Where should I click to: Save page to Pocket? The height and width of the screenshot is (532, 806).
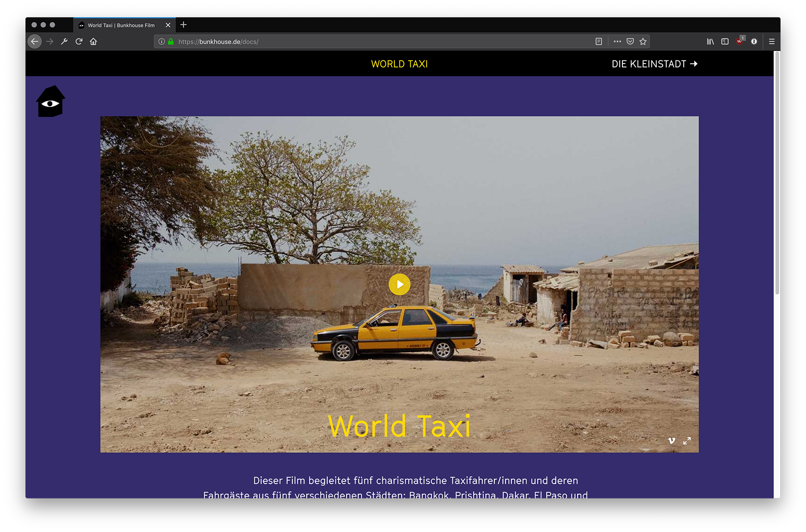pyautogui.click(x=630, y=42)
